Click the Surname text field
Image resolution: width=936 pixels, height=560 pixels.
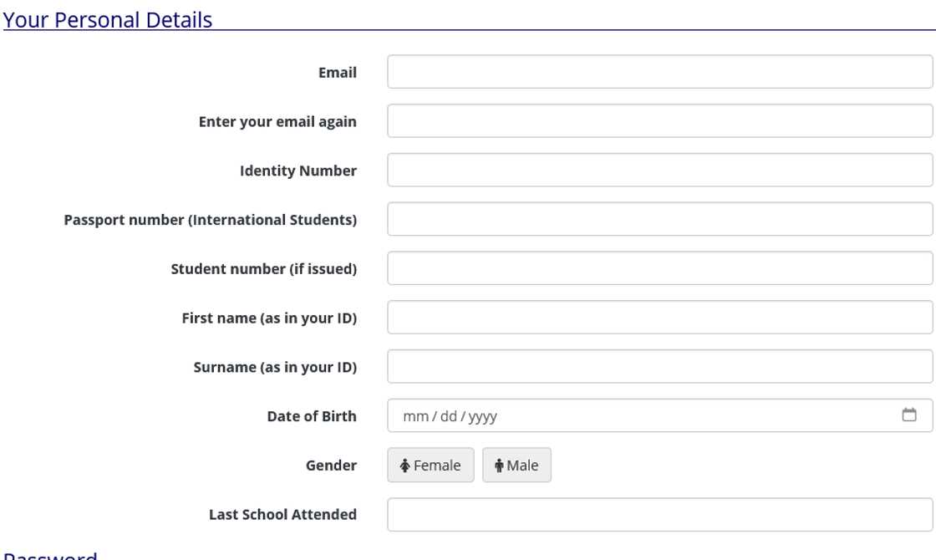coord(659,367)
